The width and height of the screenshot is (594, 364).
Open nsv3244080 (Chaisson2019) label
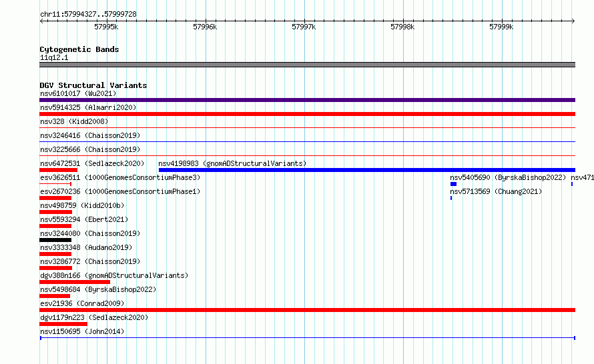[x=90, y=233]
